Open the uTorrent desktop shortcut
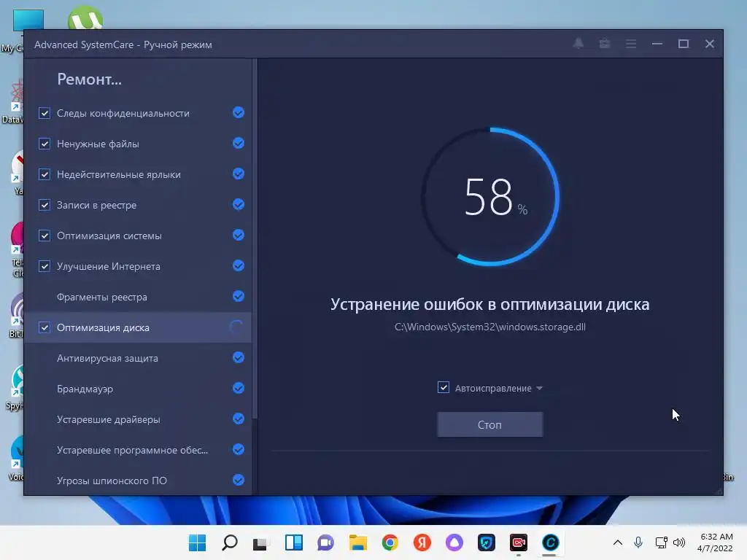 pos(85,18)
